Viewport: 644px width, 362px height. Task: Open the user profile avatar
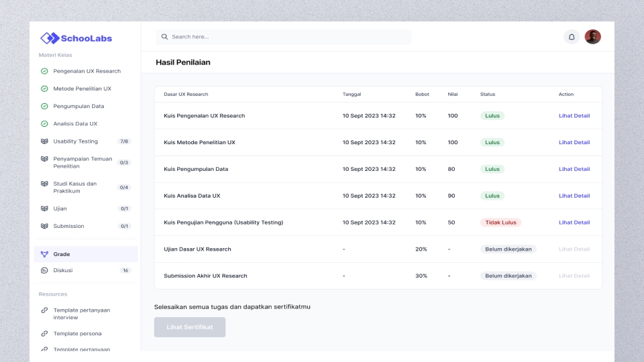(x=592, y=37)
